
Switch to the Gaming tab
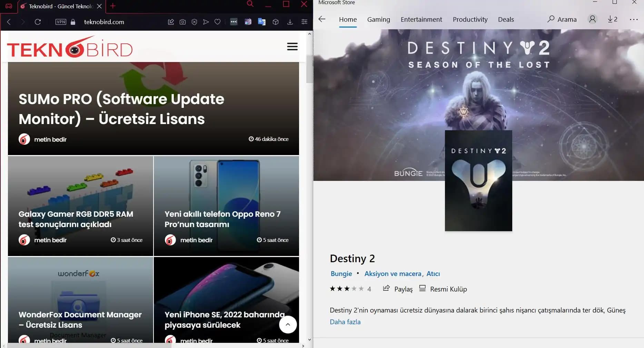click(x=378, y=20)
